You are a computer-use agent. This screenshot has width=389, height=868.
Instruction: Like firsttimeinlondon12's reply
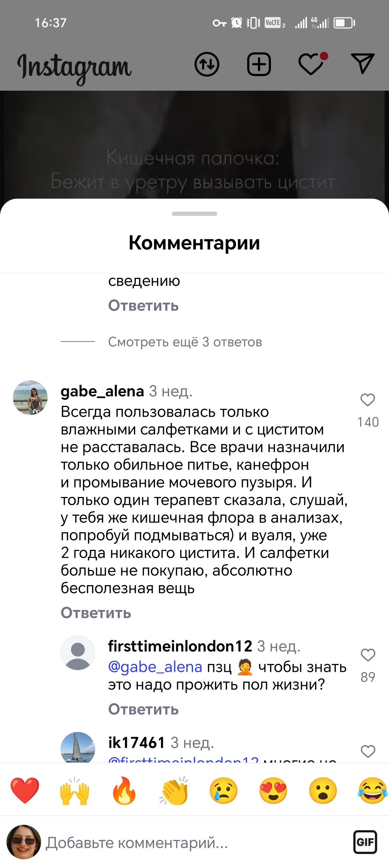coord(368,655)
